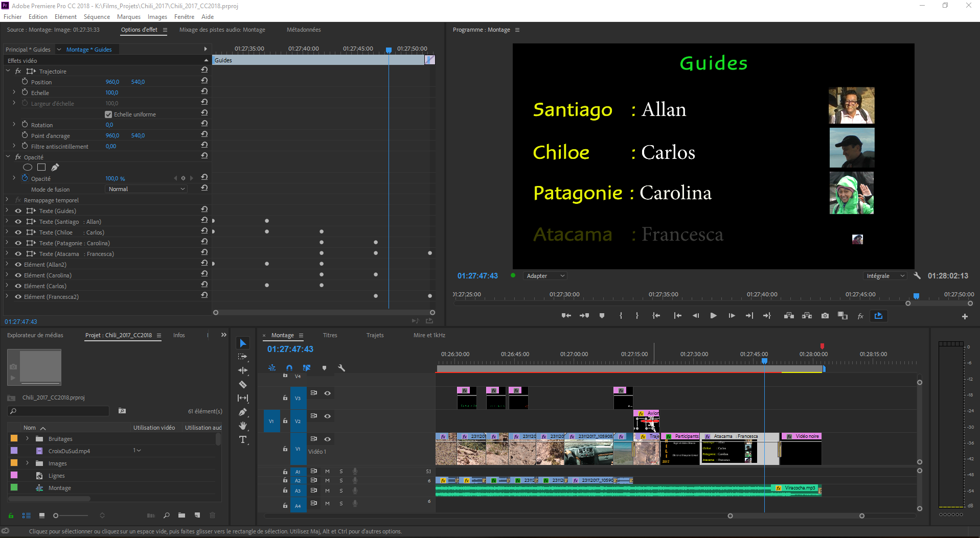Viewport: 980px width, 538px height.
Task: Switch to the Métadonnées tab
Action: coord(304,30)
